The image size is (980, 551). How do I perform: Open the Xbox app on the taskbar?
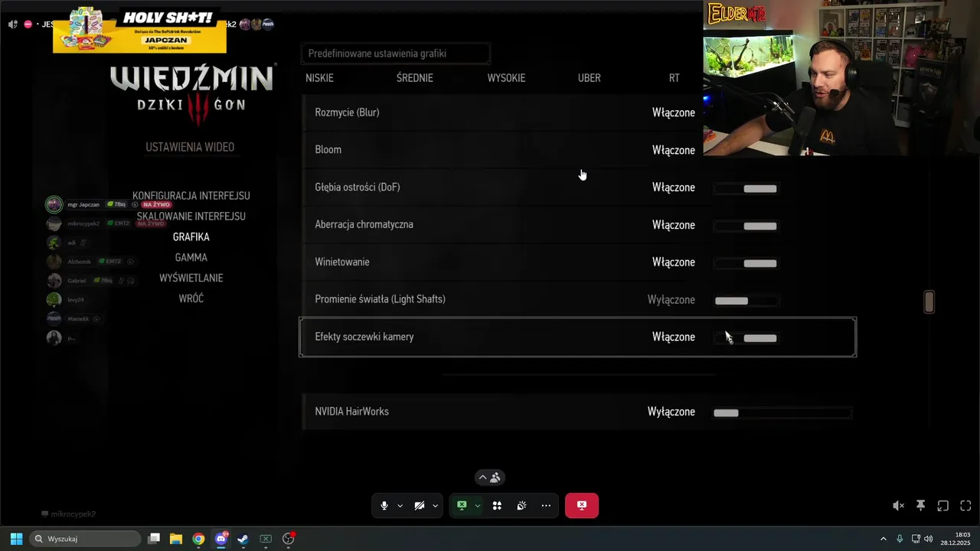click(266, 539)
